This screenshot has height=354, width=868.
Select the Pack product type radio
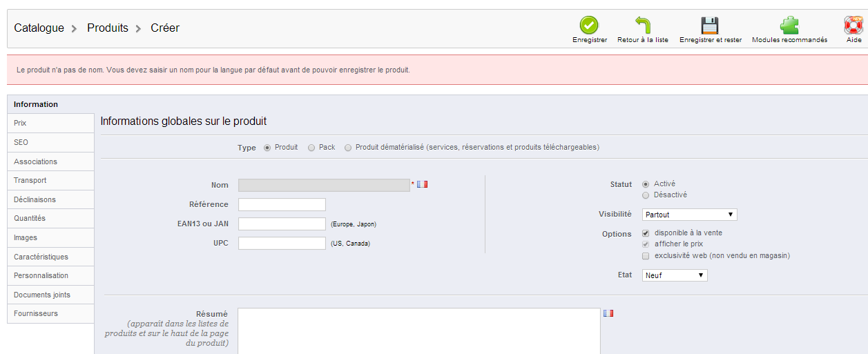tap(311, 148)
